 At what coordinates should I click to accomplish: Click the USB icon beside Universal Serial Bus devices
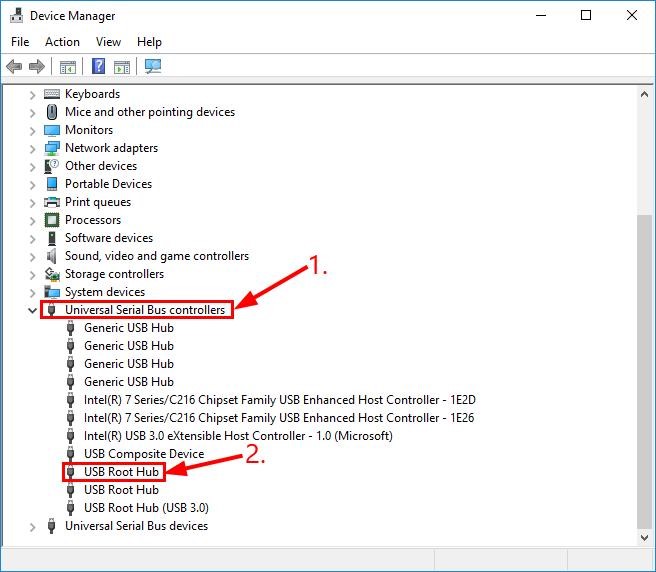click(x=51, y=526)
